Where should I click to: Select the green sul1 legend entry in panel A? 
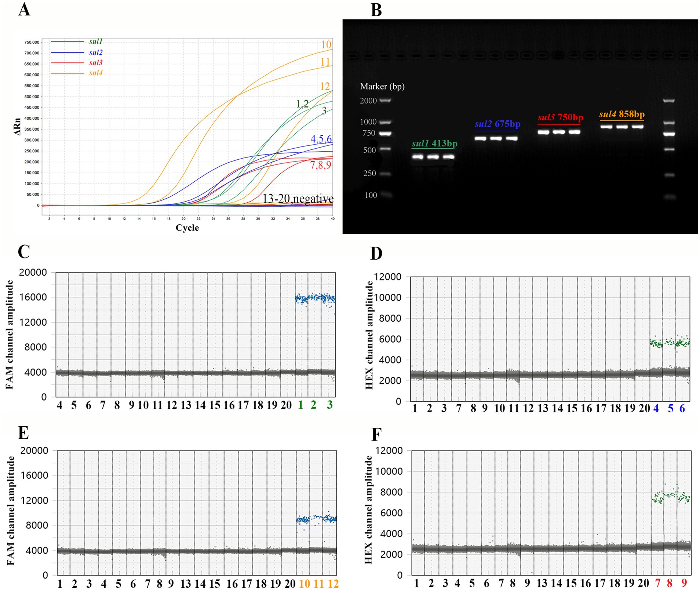77,41
